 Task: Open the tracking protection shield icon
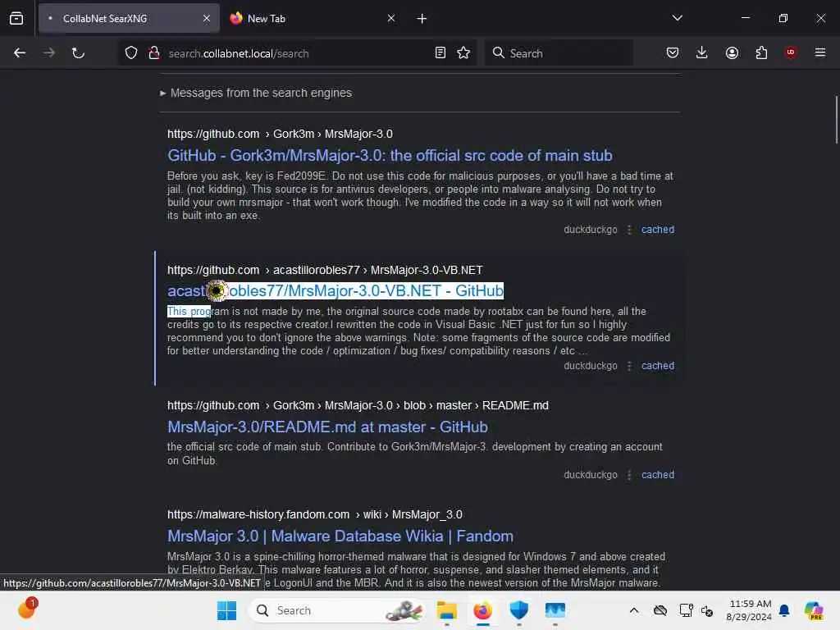point(131,52)
